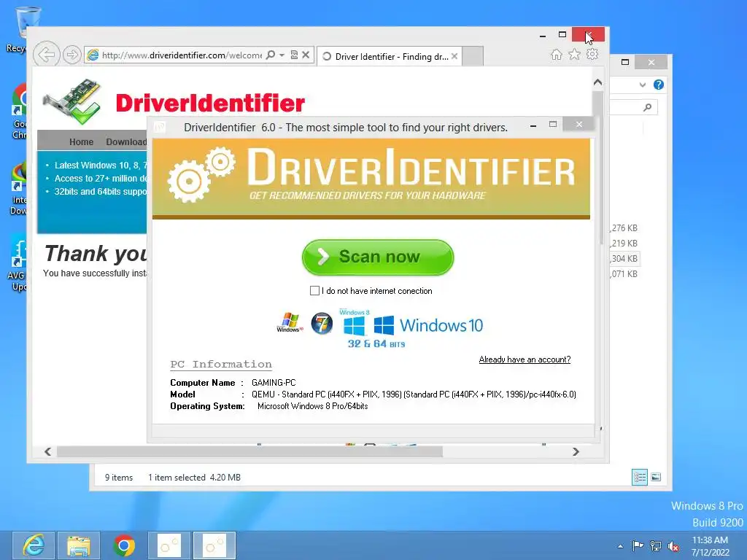The image size is (747, 560).
Task: Open File Explorer from the taskbar
Action: point(79,545)
